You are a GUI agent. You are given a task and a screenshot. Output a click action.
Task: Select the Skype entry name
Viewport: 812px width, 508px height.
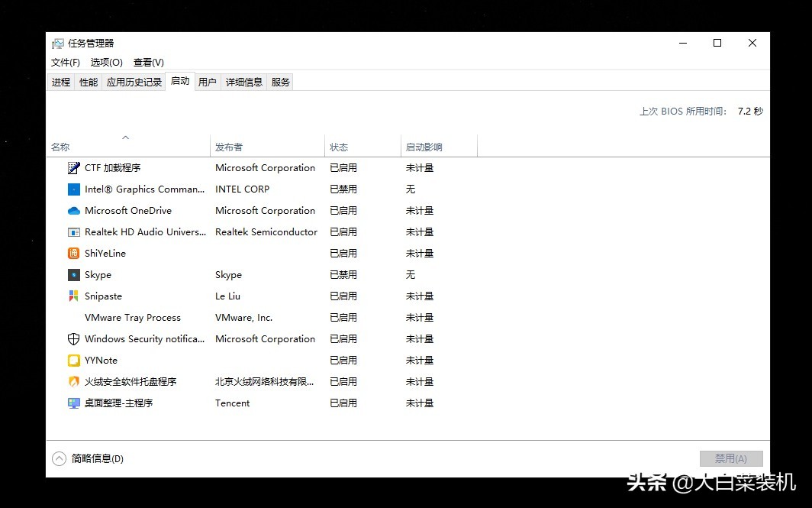tap(98, 275)
